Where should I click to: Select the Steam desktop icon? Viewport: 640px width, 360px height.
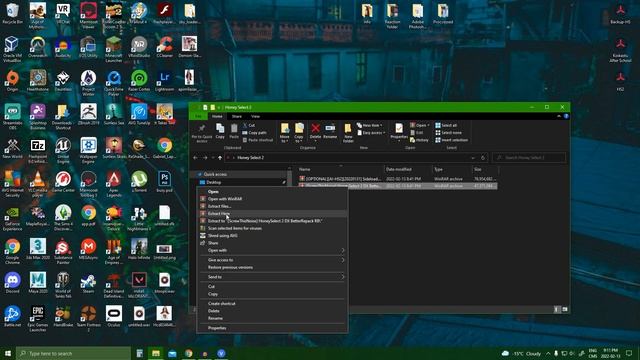pyautogui.click(x=88, y=283)
